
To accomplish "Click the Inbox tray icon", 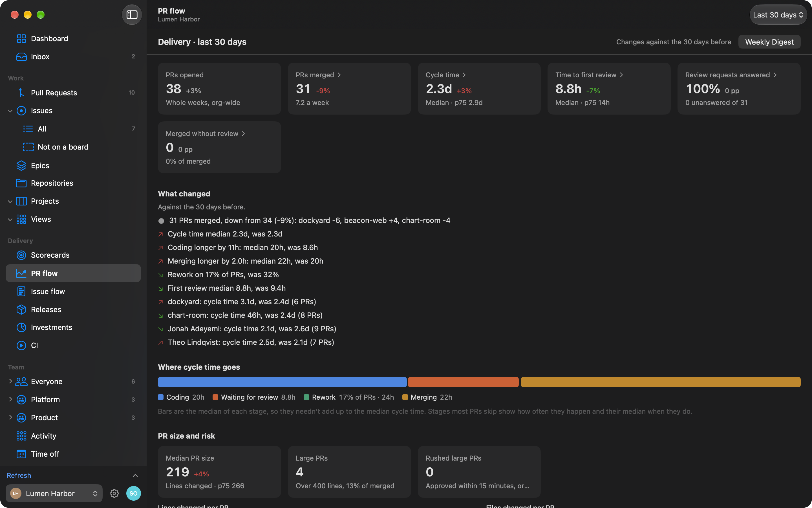I will coord(21,56).
